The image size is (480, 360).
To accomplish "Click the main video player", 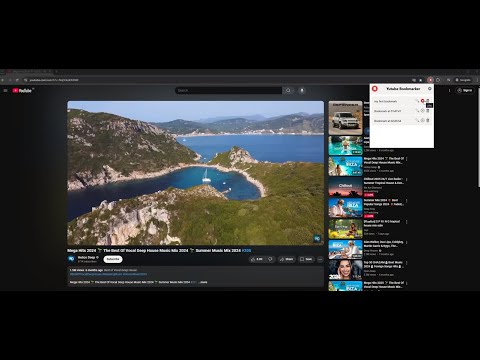I will 196,173.
